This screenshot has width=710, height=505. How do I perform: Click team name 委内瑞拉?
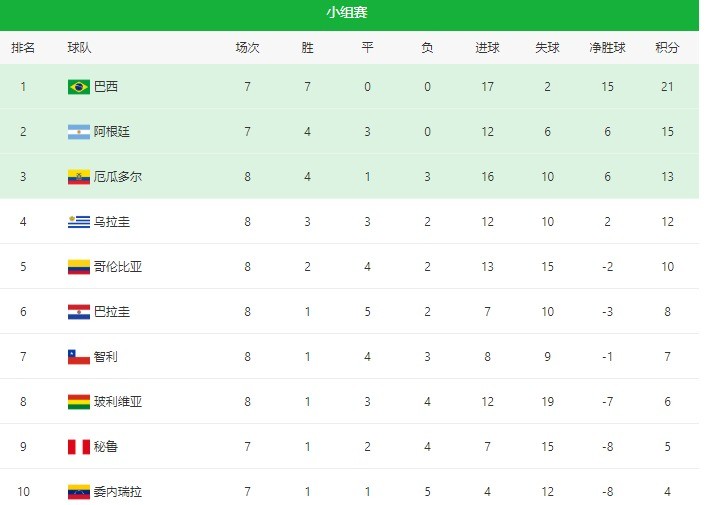click(118, 491)
